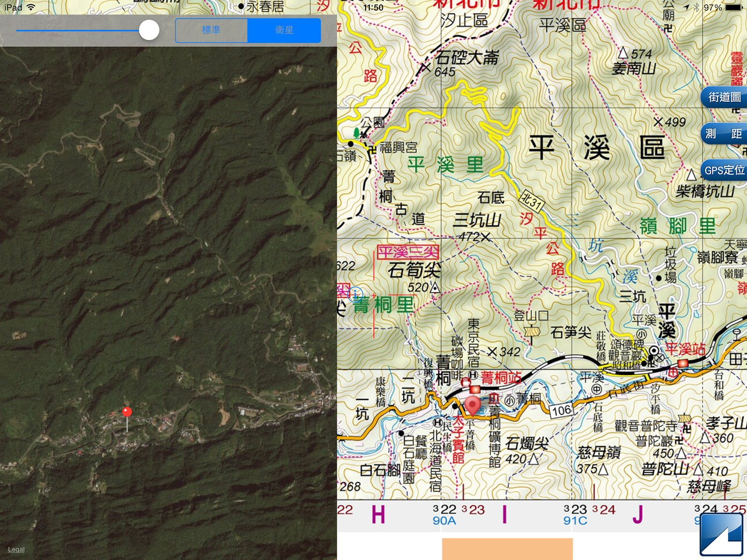747x560 pixels.
Task: Tap the 平溪三尖 red boxed label
Action: (x=408, y=252)
